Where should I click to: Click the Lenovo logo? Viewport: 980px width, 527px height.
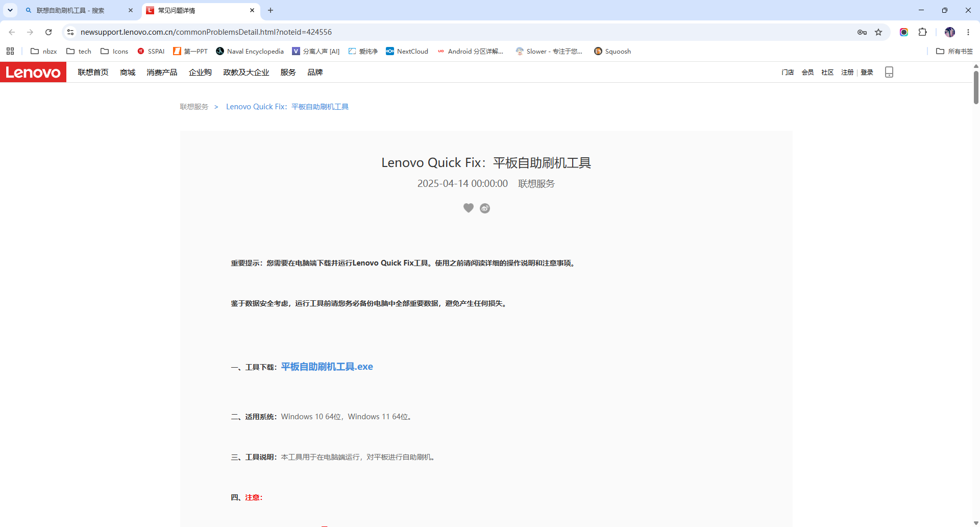pyautogui.click(x=33, y=72)
